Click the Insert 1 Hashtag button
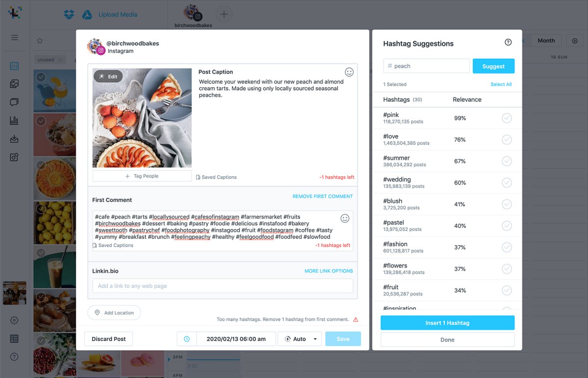 pos(447,323)
